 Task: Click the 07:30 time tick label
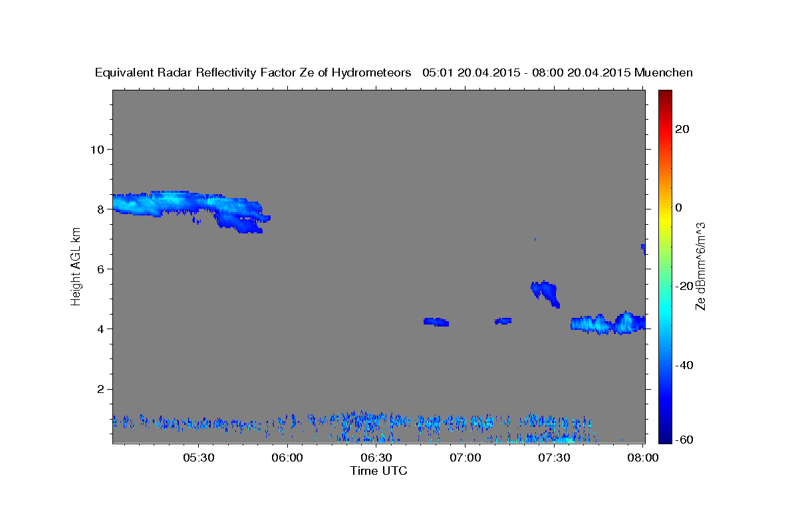click(x=555, y=458)
